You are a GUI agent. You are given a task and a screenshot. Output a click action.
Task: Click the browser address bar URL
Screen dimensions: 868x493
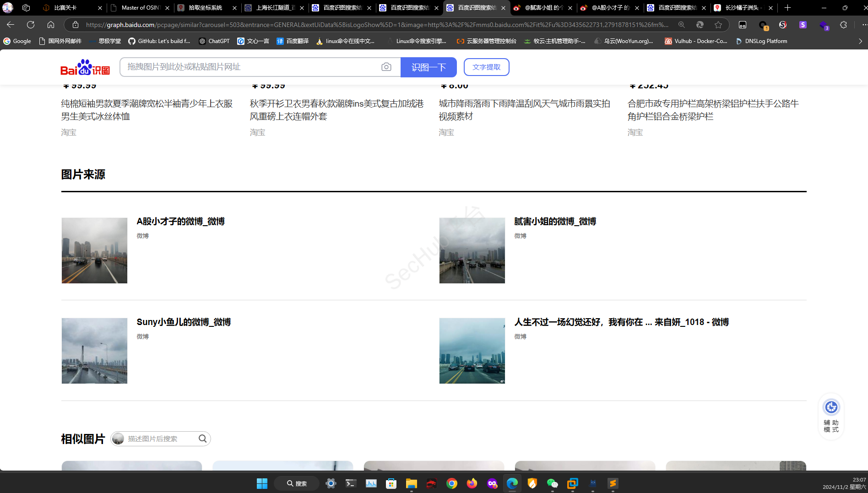tap(377, 25)
